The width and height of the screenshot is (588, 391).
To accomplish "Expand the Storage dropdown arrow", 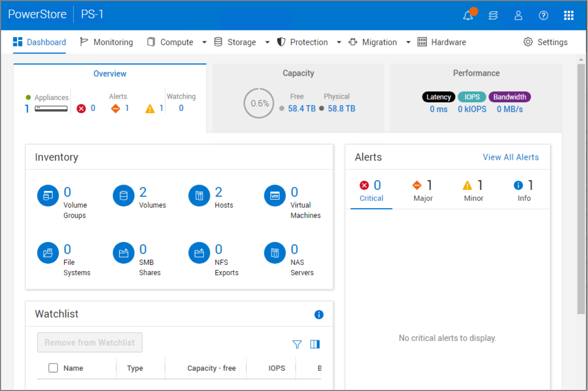I will click(x=267, y=42).
